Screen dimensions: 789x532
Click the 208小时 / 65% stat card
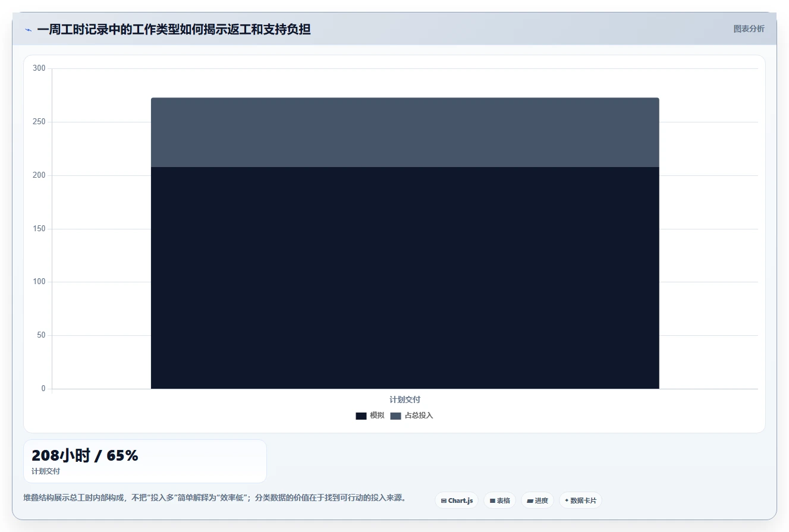click(x=145, y=461)
